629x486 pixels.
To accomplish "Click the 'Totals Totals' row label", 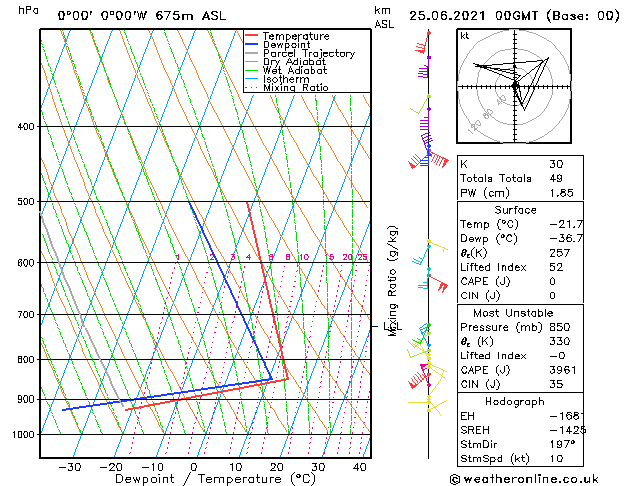I will 496,178.
